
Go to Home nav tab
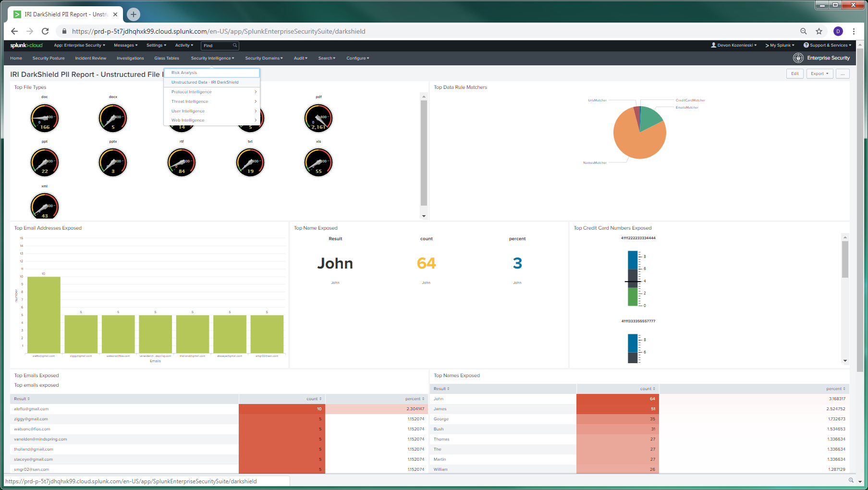(16, 58)
